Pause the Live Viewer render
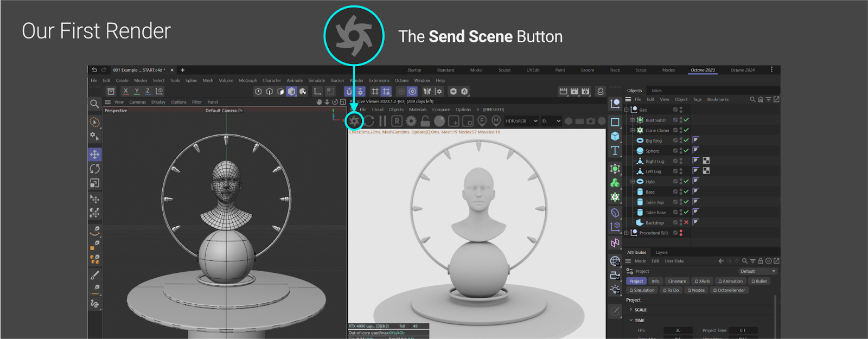The image size is (868, 339). pos(382,121)
